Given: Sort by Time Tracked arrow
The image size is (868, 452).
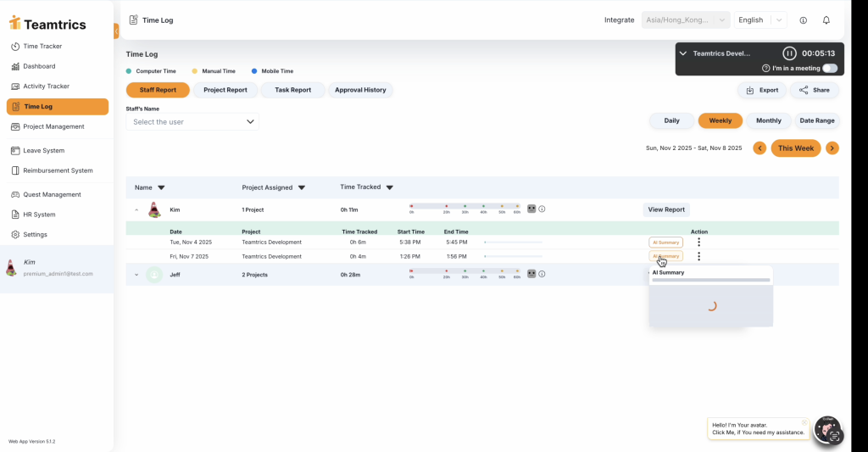Looking at the screenshot, I should coord(390,187).
